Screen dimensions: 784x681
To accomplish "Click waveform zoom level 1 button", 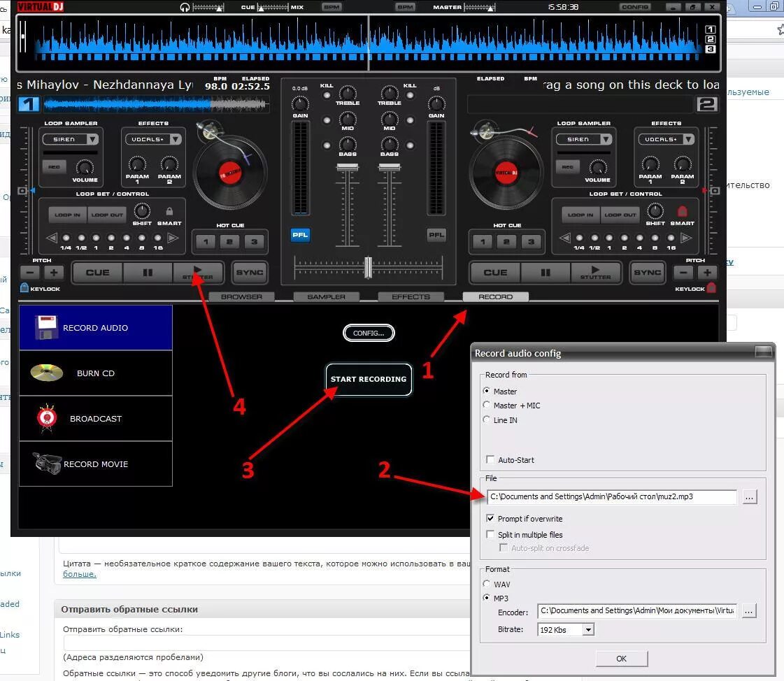I will (710, 29).
